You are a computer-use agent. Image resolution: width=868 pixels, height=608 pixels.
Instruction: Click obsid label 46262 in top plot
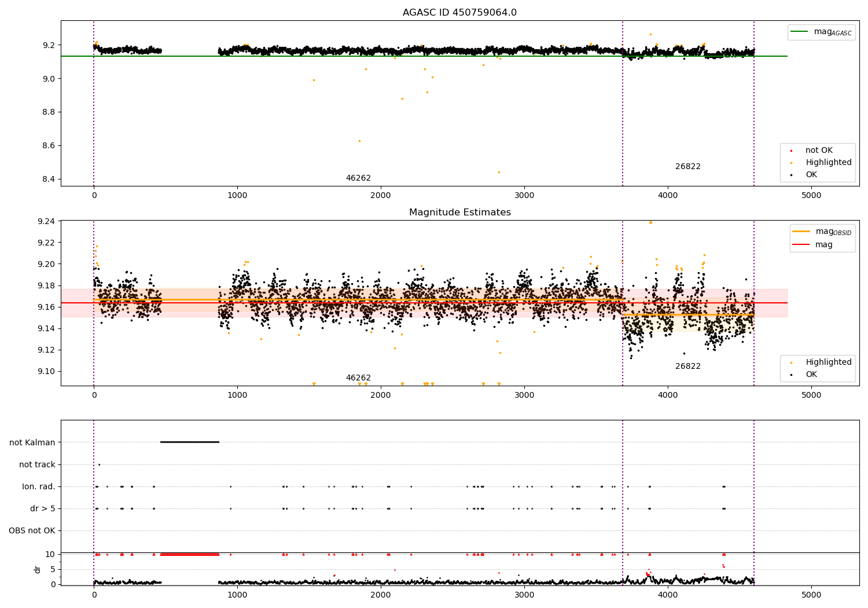(358, 178)
